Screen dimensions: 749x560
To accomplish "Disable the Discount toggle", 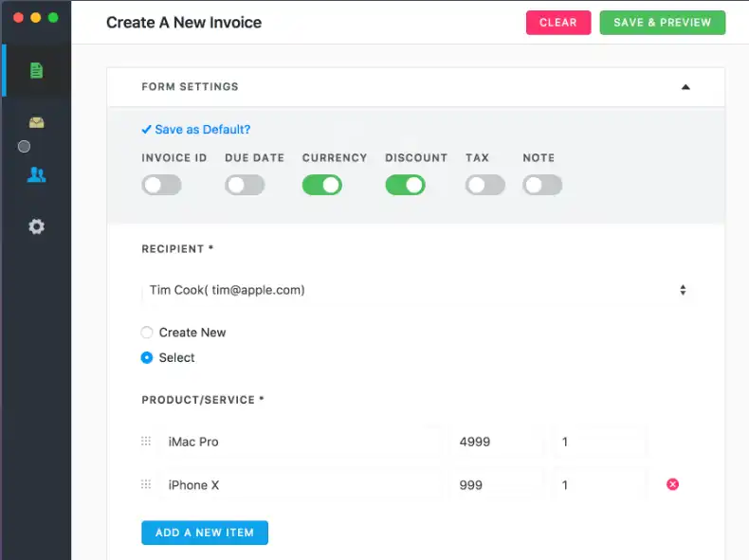I will tap(405, 185).
